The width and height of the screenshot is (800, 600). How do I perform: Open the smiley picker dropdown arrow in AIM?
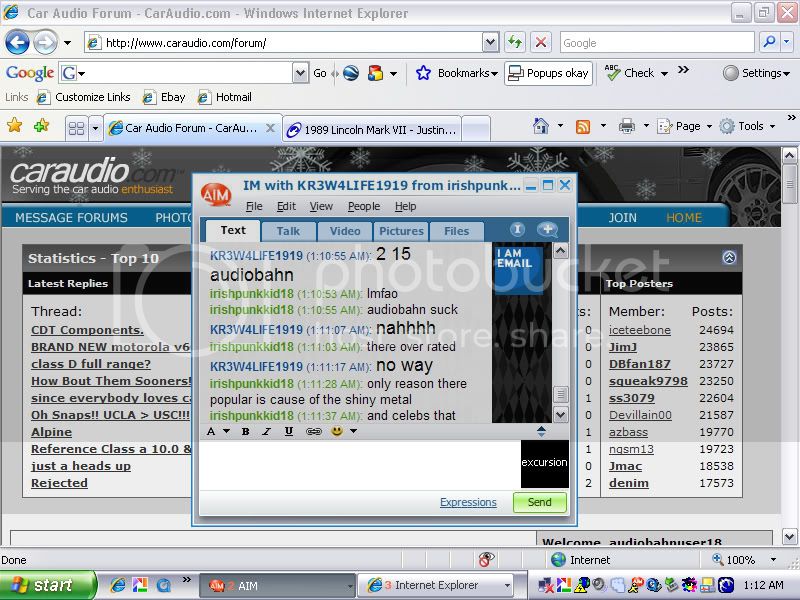pos(353,431)
